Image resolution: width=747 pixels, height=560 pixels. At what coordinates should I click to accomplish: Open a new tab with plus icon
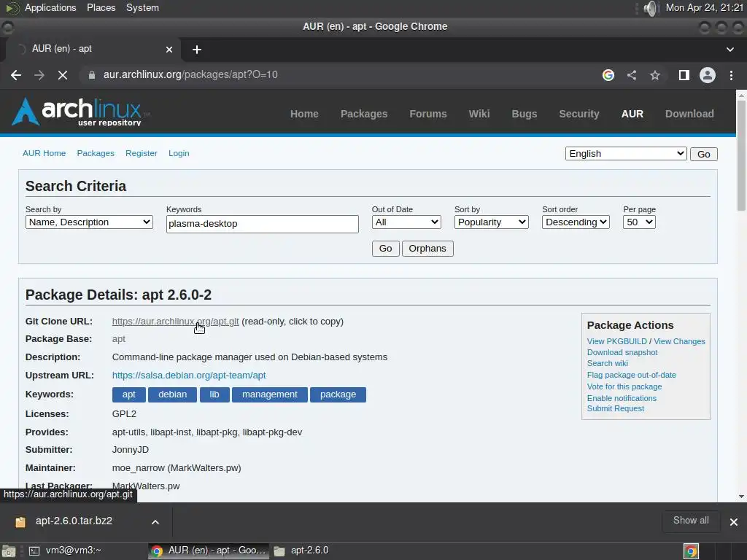click(197, 50)
